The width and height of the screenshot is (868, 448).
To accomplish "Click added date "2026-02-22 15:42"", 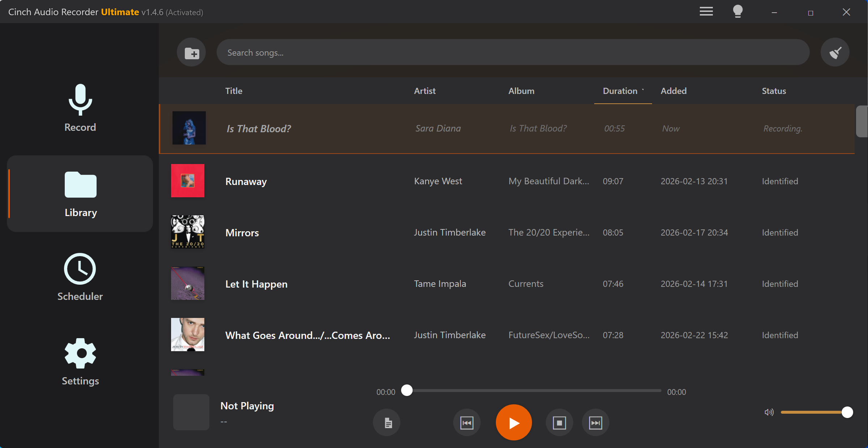I will coord(694,335).
